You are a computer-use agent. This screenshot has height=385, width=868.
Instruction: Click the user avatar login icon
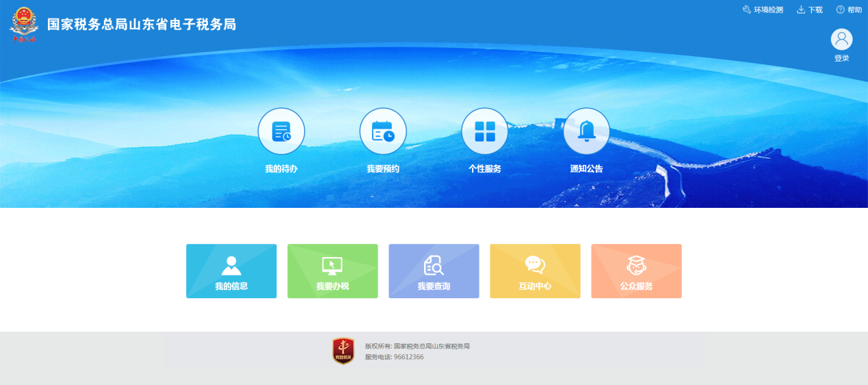[841, 39]
